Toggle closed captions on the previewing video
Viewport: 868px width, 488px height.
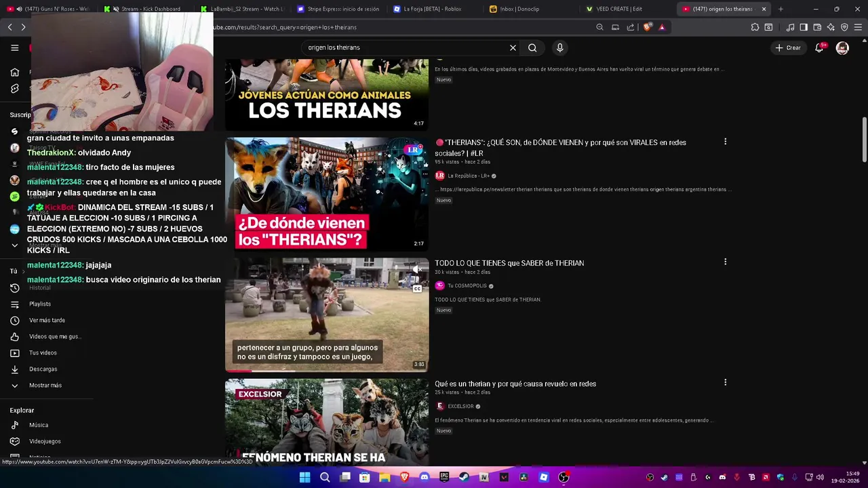point(417,289)
